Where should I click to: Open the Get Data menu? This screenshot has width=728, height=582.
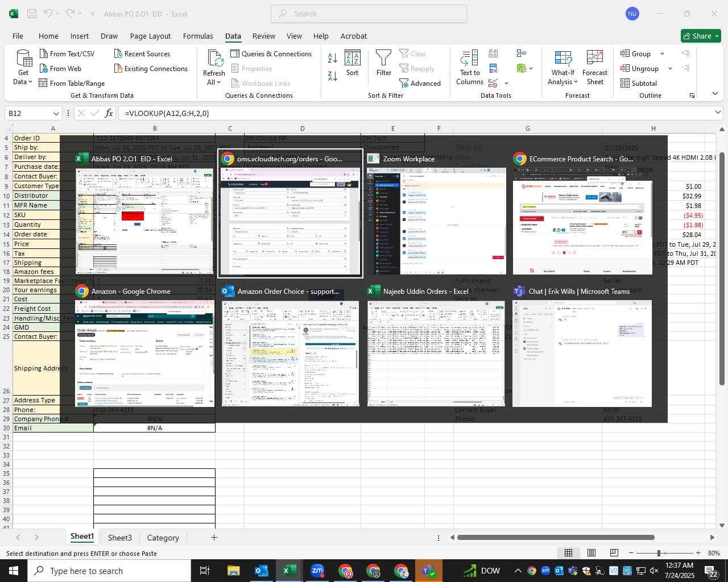point(23,68)
